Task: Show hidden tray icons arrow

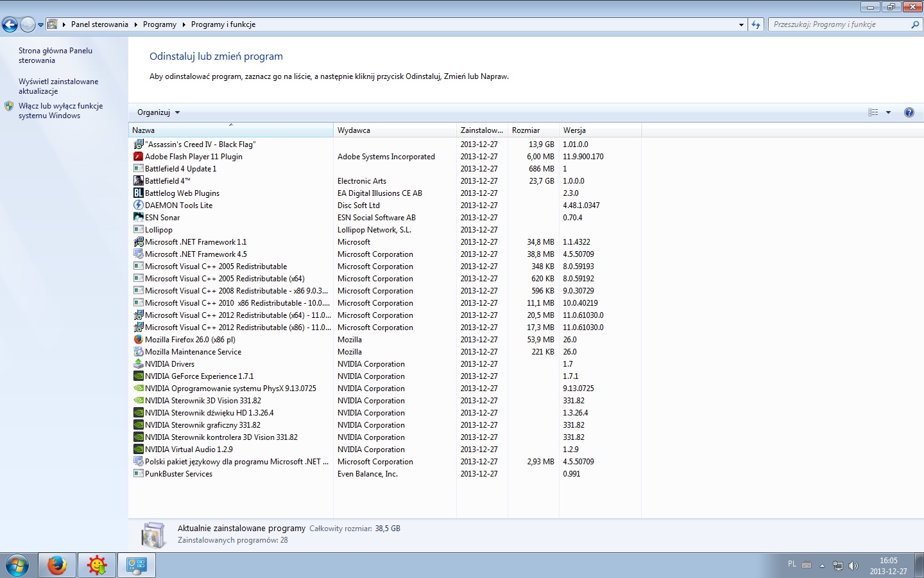Action: (822, 566)
